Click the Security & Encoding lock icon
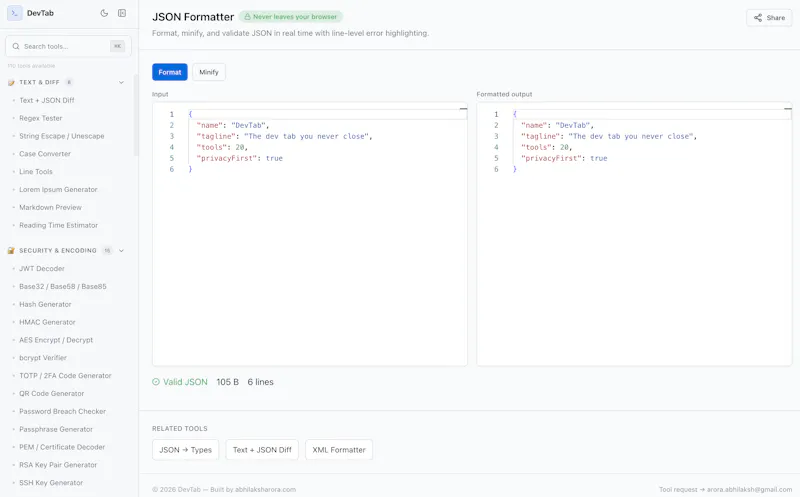800x497 pixels. pyautogui.click(x=11, y=251)
